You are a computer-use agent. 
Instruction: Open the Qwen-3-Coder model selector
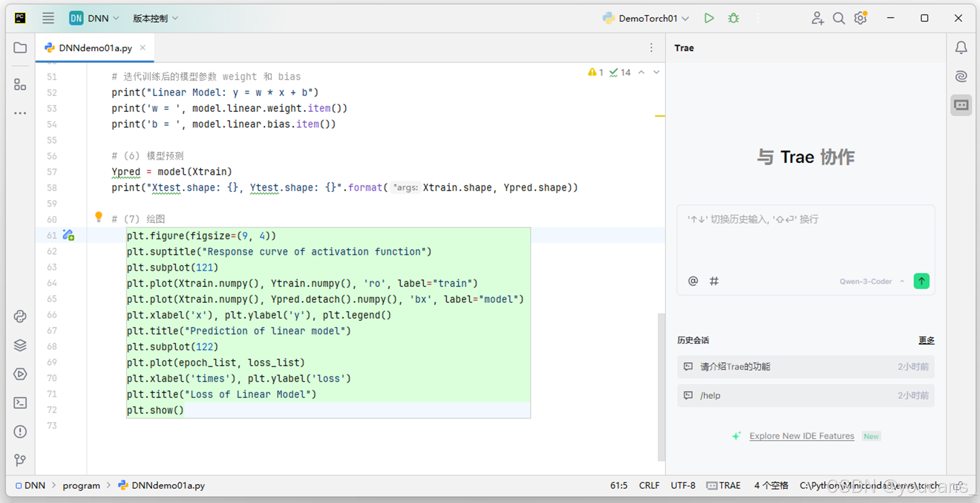871,282
